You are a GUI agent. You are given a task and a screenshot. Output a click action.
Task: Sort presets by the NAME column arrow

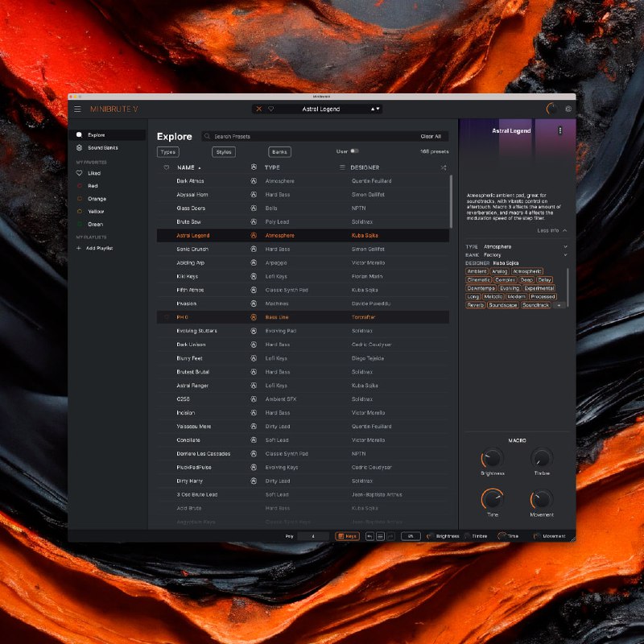[x=200, y=168]
